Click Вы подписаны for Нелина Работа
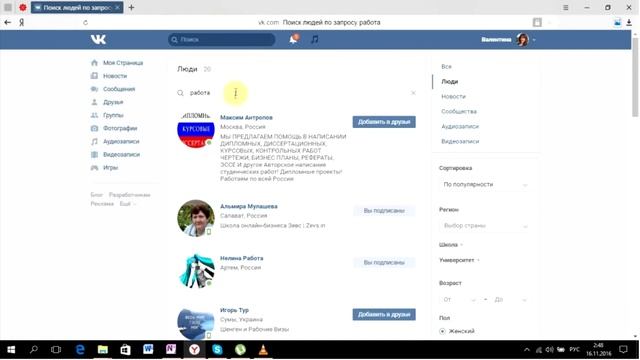The height and width of the screenshot is (360, 640). coord(384,262)
